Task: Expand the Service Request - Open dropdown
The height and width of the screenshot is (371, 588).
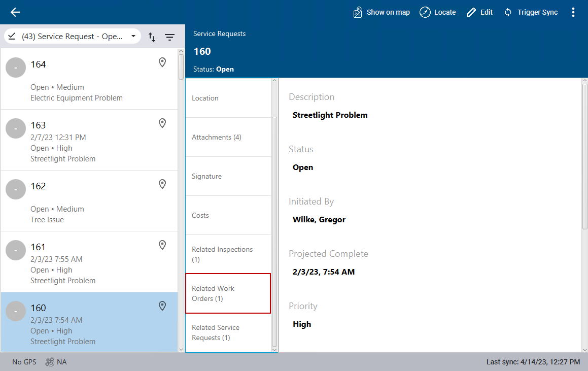Action: [x=133, y=37]
